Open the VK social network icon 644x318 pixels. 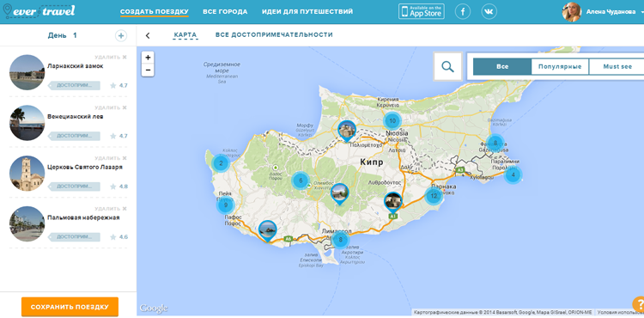(x=489, y=11)
